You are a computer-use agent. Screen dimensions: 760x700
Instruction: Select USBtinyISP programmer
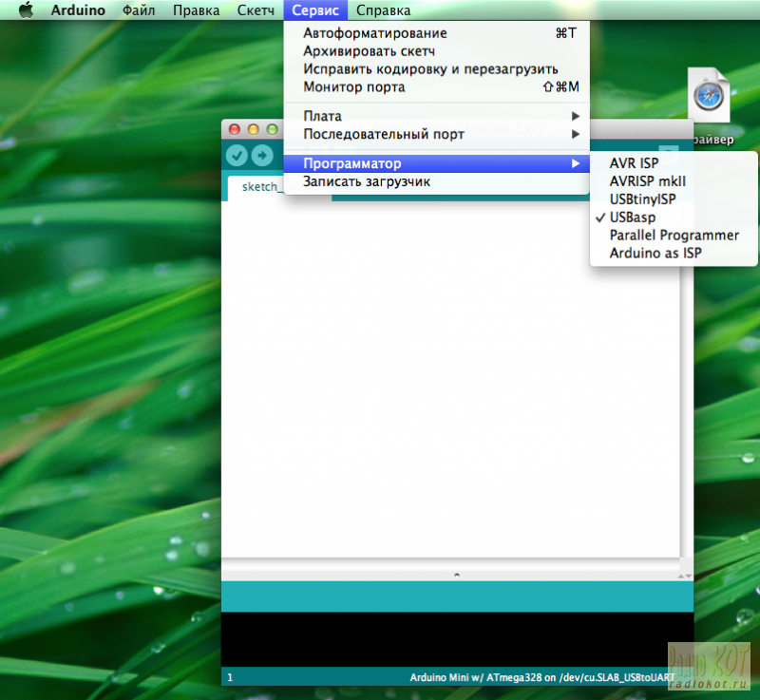pyautogui.click(x=674, y=199)
